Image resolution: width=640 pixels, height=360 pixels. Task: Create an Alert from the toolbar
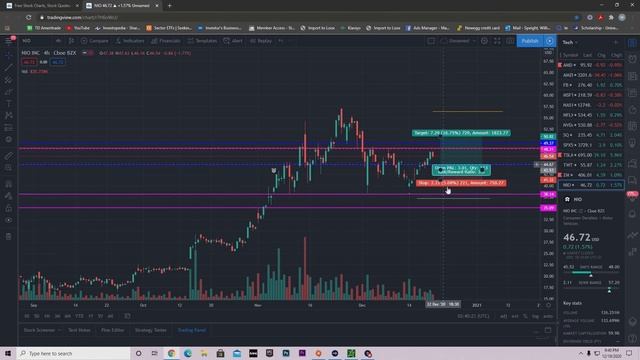tap(233, 41)
